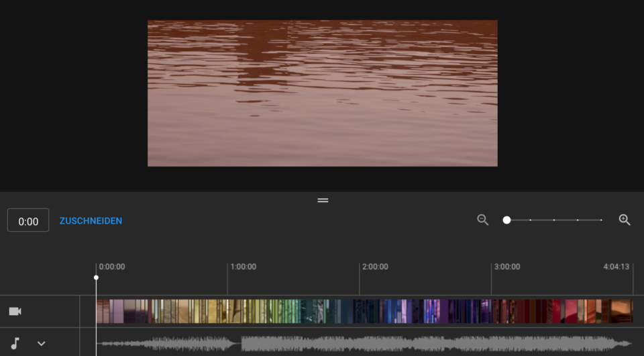The width and height of the screenshot is (644, 356).
Task: Expand the audio track chevron
Action: (42, 343)
